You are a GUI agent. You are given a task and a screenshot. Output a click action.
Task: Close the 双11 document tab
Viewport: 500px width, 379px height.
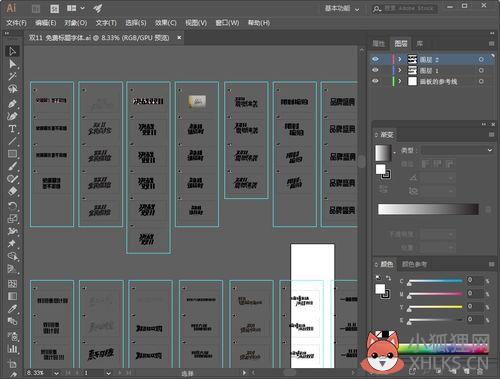(x=179, y=38)
